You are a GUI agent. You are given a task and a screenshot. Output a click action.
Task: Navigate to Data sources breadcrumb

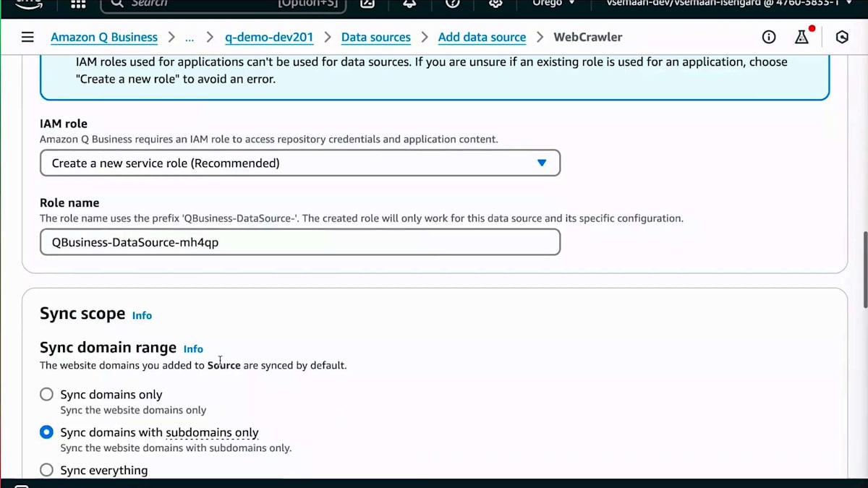(375, 37)
